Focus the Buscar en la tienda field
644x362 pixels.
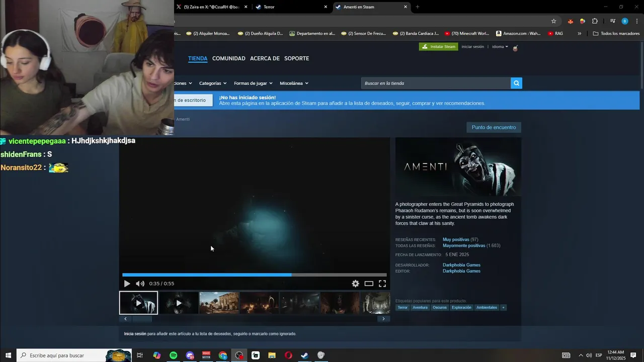[x=436, y=83]
